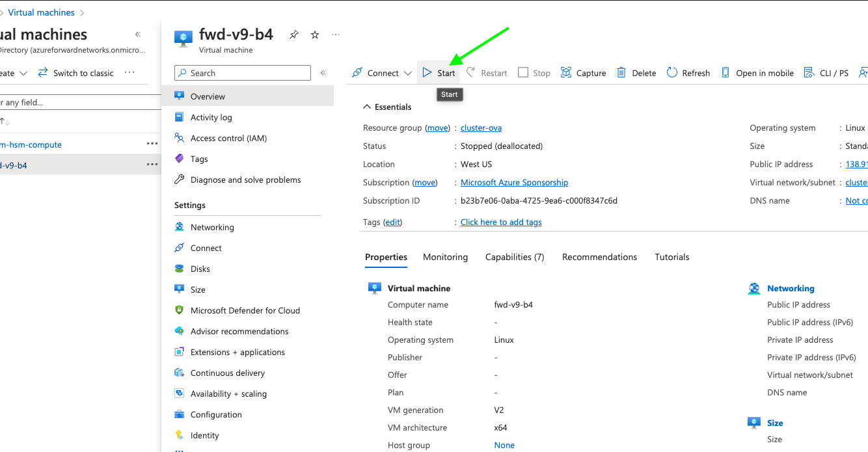Expand the Connect dropdown arrow
The width and height of the screenshot is (868, 452).
click(x=408, y=73)
